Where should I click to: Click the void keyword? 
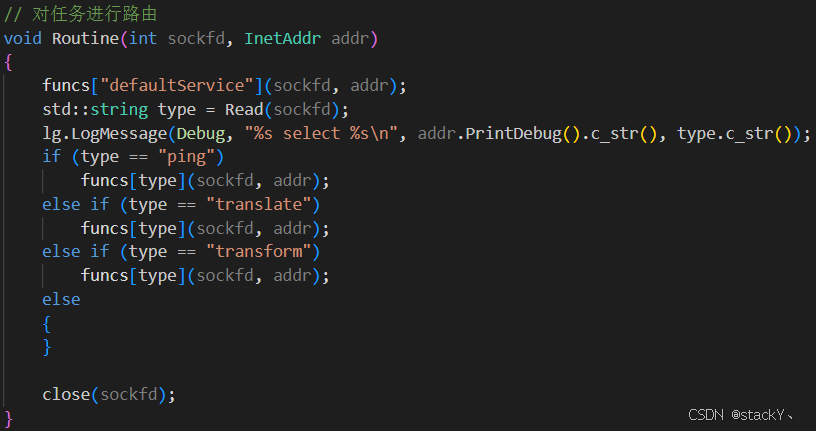pyautogui.click(x=23, y=39)
